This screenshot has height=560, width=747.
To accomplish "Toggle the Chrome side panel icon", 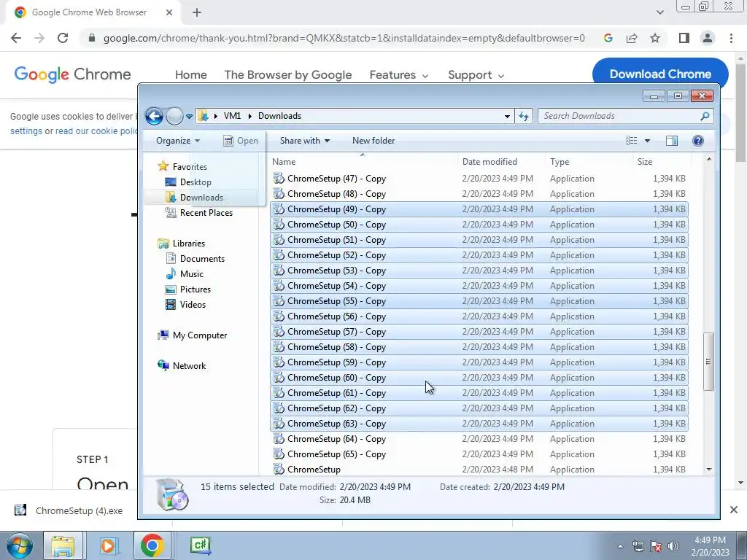I will pyautogui.click(x=684, y=38).
